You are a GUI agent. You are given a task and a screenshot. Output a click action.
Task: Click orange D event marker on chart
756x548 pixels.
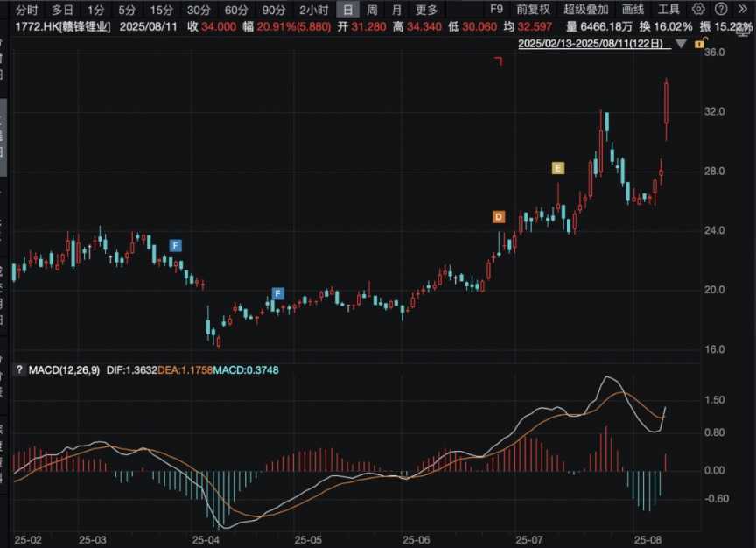coord(498,216)
